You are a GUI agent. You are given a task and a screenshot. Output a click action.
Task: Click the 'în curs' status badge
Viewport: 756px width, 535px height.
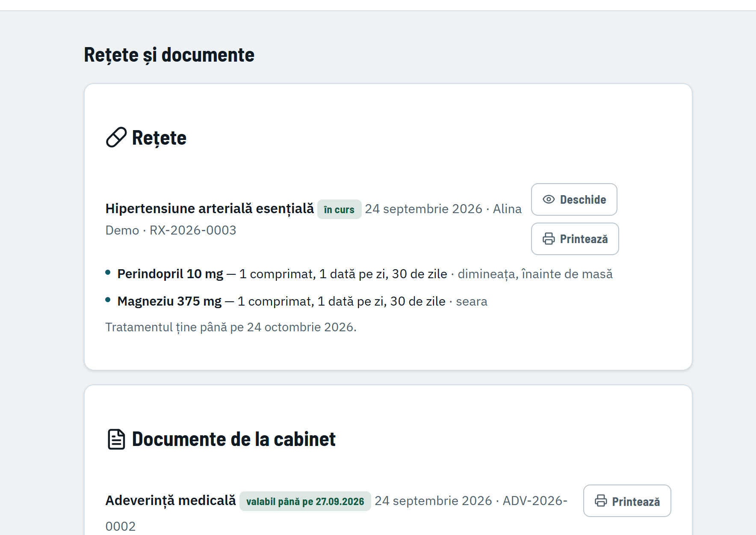[x=339, y=209]
